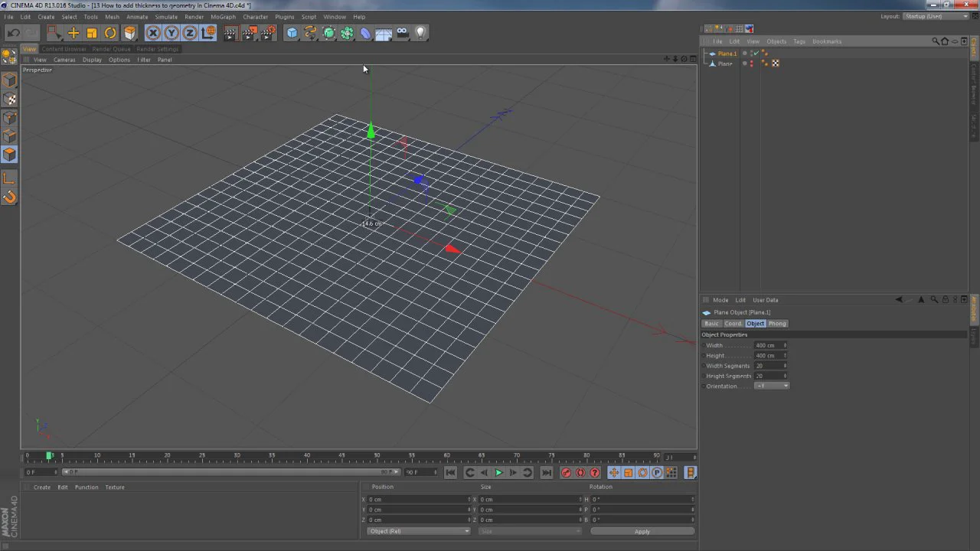Activate the Scale tool in top toolbar
The width and height of the screenshot is (980, 551).
pos(92,33)
